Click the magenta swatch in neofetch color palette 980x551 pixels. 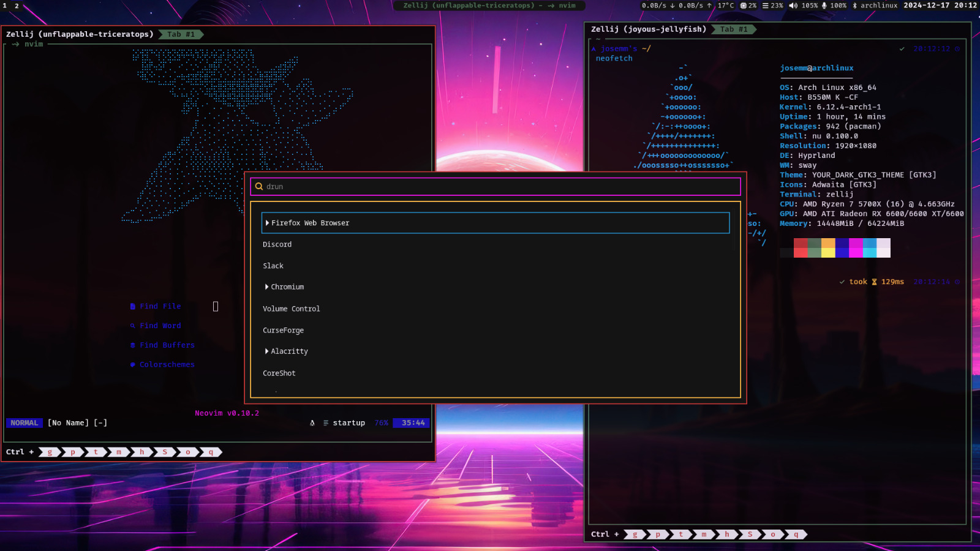click(856, 248)
